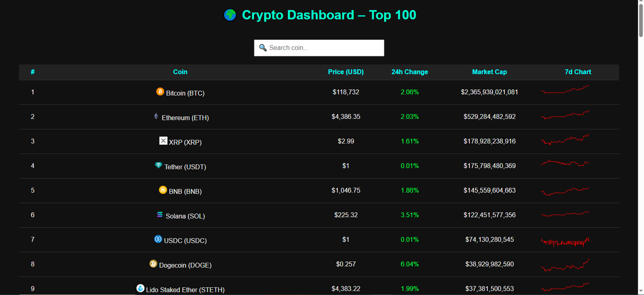Click the Ethereum market cap $529,284,482,592

pos(489,117)
